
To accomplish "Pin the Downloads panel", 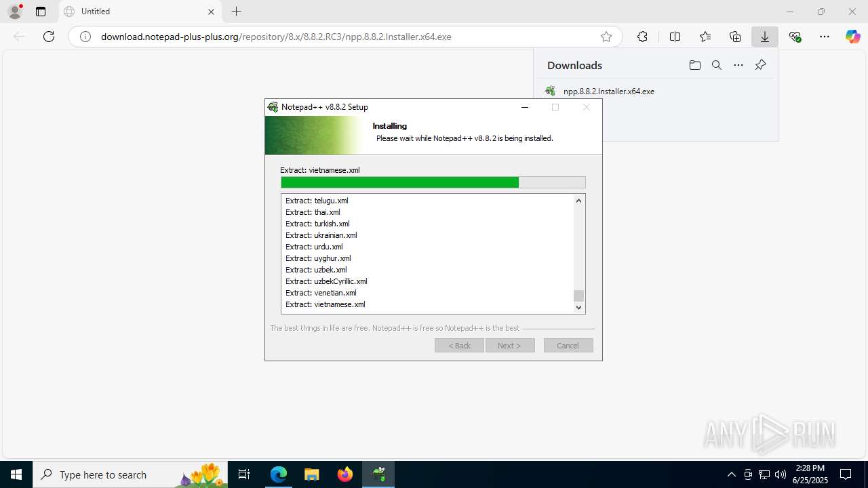I will coord(760,65).
